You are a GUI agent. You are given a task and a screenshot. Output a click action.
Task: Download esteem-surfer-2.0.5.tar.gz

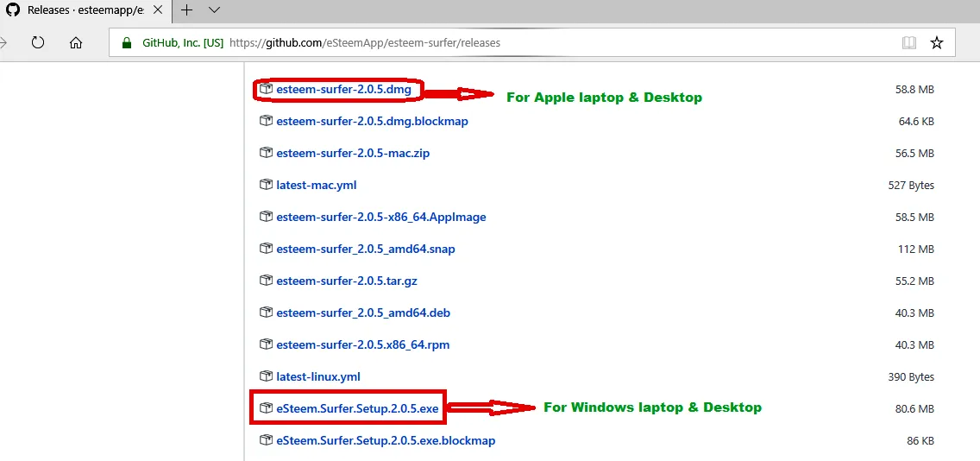point(346,281)
